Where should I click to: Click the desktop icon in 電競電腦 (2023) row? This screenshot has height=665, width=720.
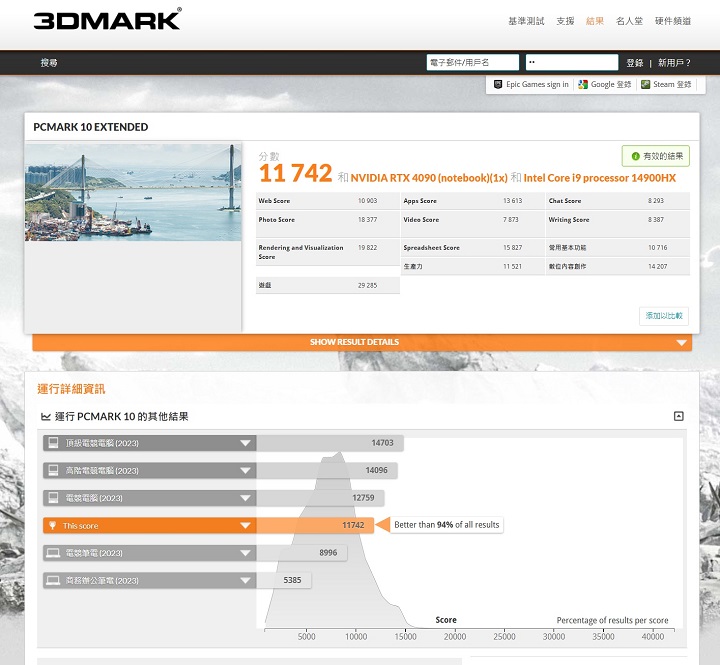click(53, 498)
